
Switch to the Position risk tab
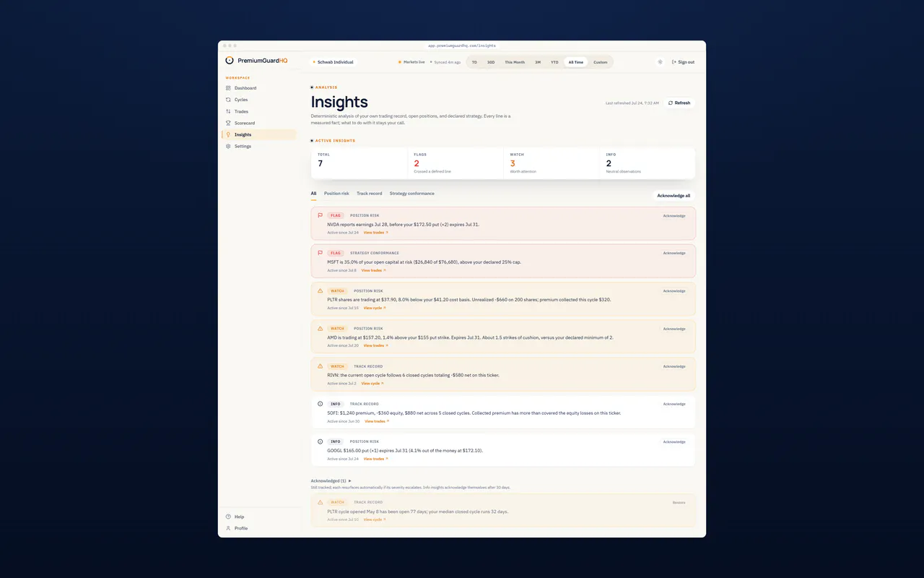pyautogui.click(x=336, y=194)
